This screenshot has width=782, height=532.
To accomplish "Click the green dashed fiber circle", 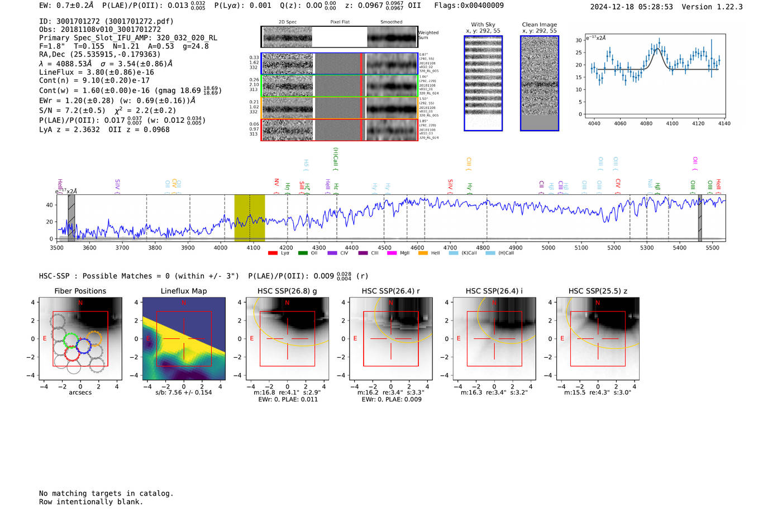I will 71,340.
